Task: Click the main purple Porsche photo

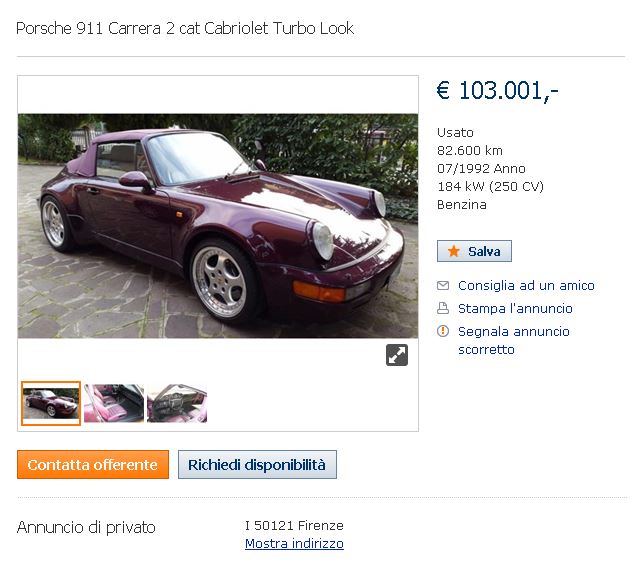Action: click(x=218, y=226)
